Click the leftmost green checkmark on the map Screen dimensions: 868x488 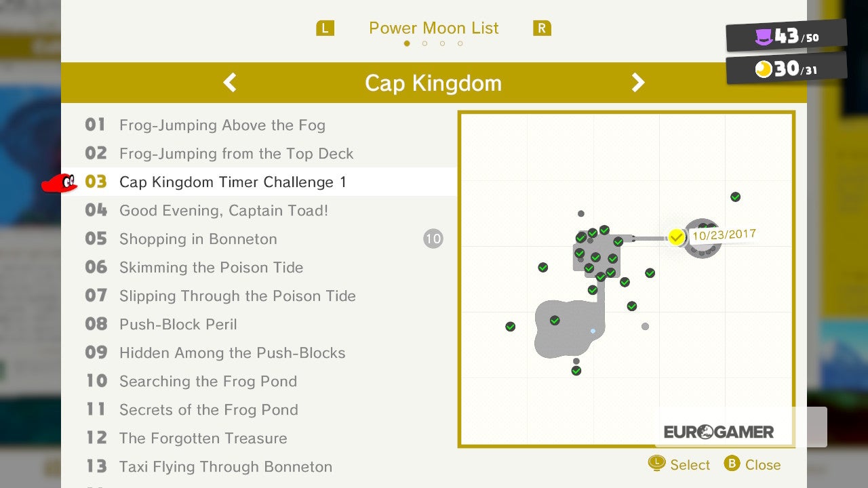511,327
